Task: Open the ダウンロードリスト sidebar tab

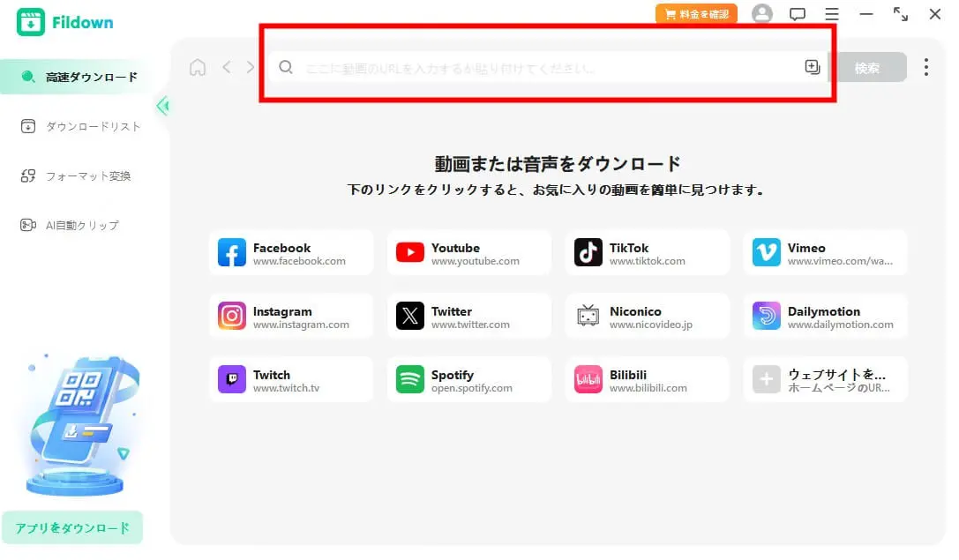Action: pyautogui.click(x=81, y=126)
